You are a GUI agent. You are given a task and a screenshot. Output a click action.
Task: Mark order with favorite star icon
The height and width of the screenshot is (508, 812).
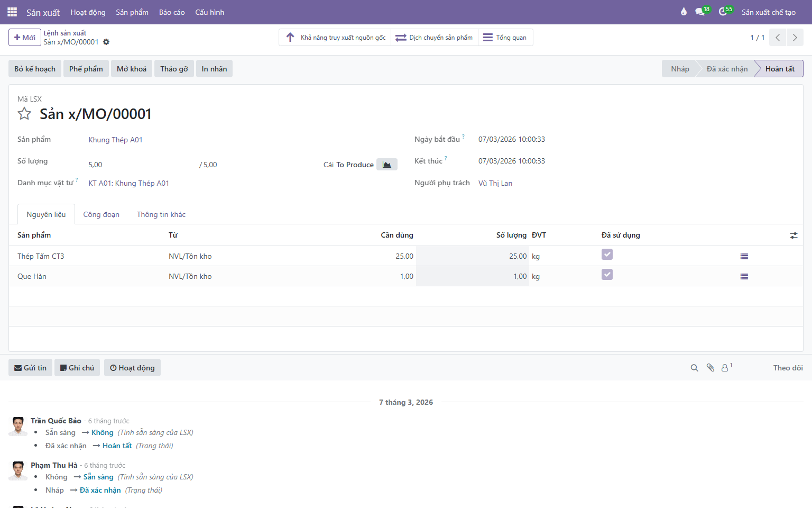[24, 114]
